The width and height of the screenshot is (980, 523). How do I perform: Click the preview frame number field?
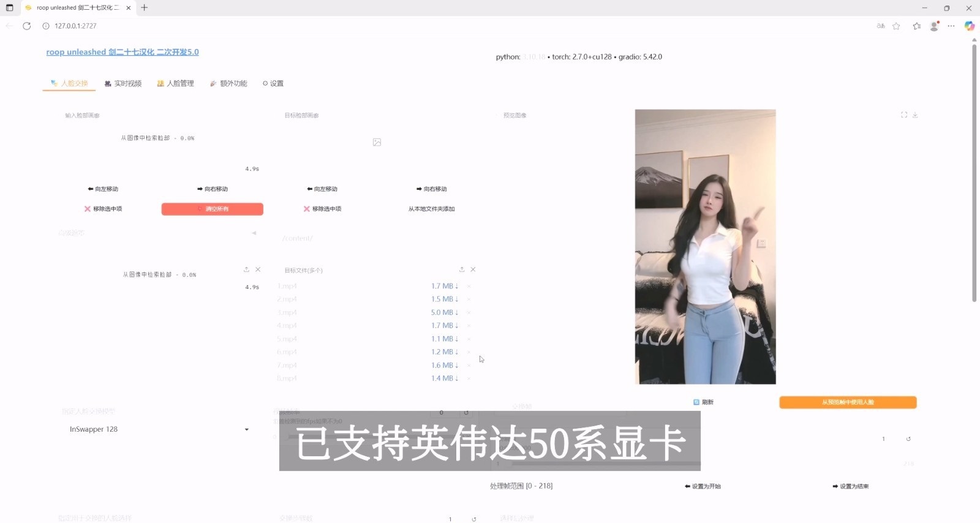[883, 439]
